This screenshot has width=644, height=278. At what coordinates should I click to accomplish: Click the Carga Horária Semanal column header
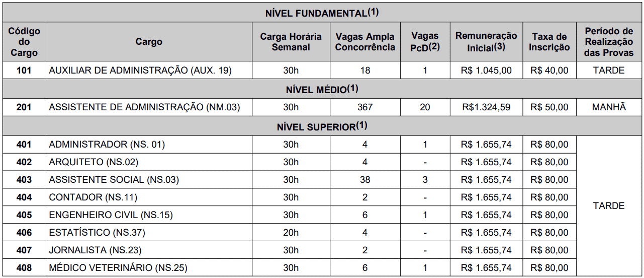pos(291,42)
